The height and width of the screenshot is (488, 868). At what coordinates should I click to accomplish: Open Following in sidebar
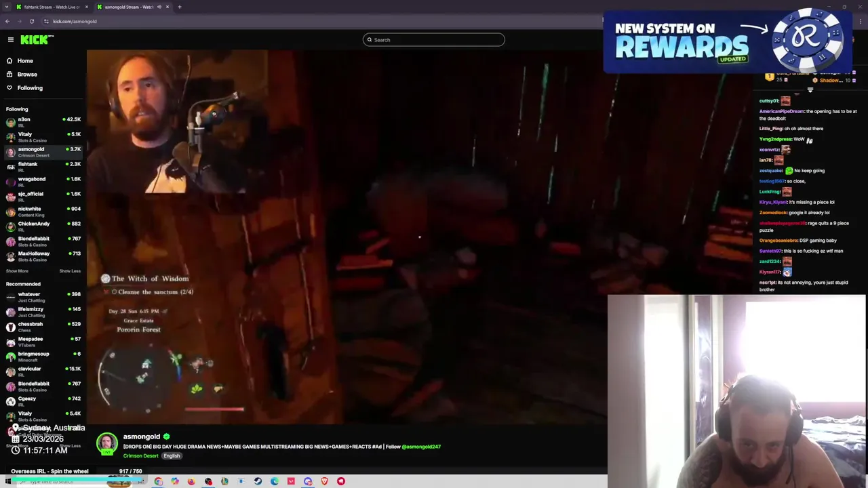tap(30, 88)
